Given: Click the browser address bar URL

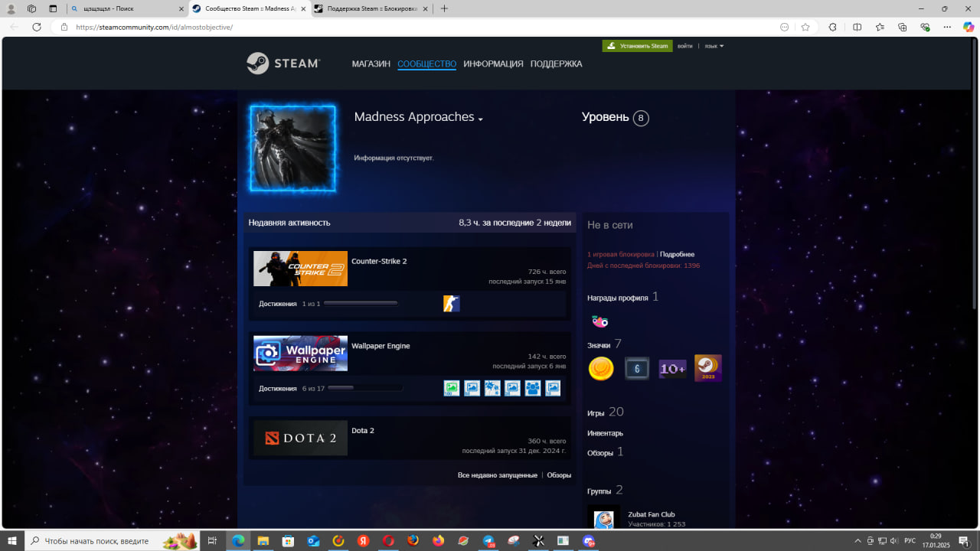Looking at the screenshot, I should 154,27.
